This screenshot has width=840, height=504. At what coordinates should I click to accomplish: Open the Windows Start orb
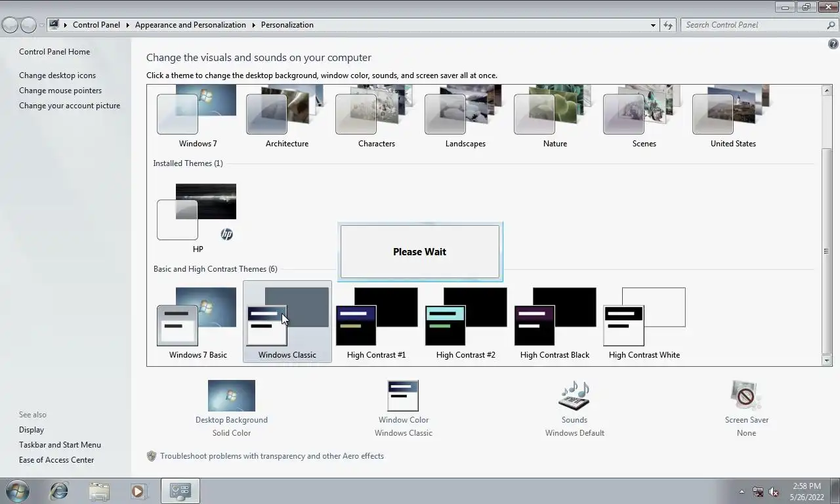[x=17, y=491]
